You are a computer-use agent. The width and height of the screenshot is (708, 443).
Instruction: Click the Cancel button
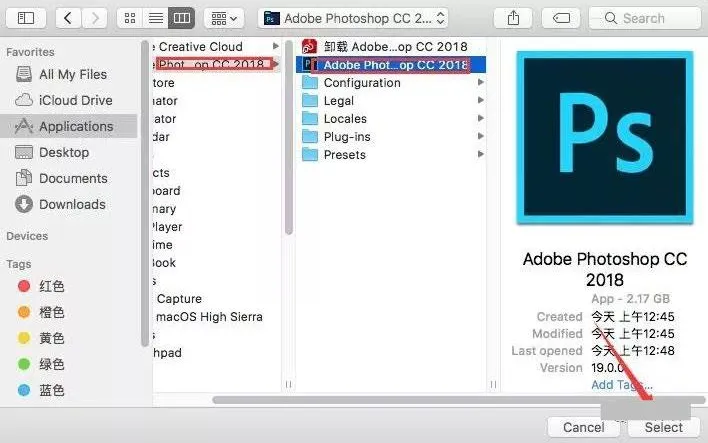tap(583, 427)
